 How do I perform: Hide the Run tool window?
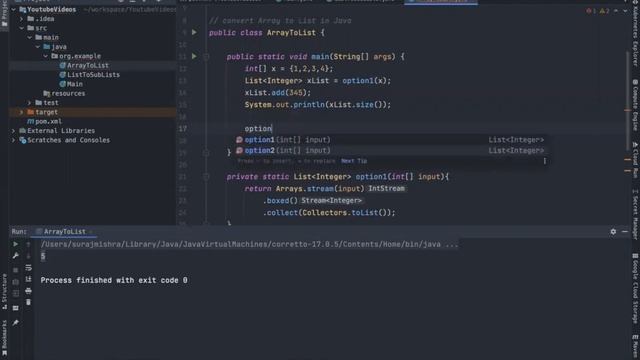(x=625, y=231)
